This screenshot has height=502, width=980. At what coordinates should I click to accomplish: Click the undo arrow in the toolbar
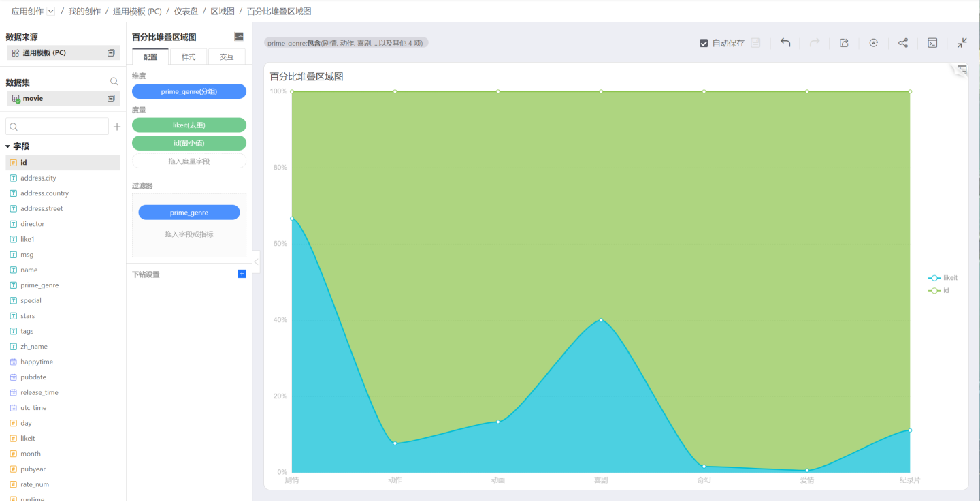[x=785, y=43]
